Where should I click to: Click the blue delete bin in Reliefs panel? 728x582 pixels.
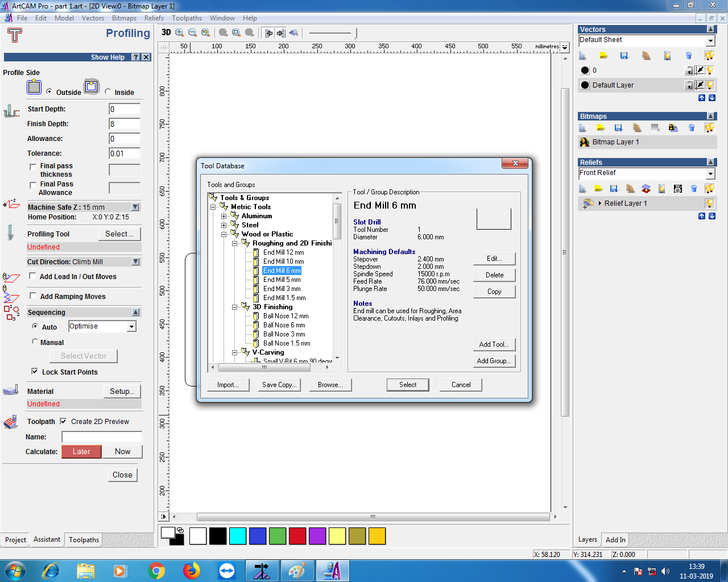[x=693, y=189]
